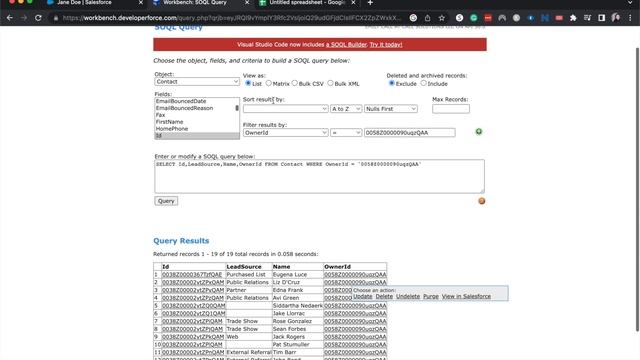Choose Update in the action popup
This screenshot has width=640, height=360.
[x=362, y=296]
